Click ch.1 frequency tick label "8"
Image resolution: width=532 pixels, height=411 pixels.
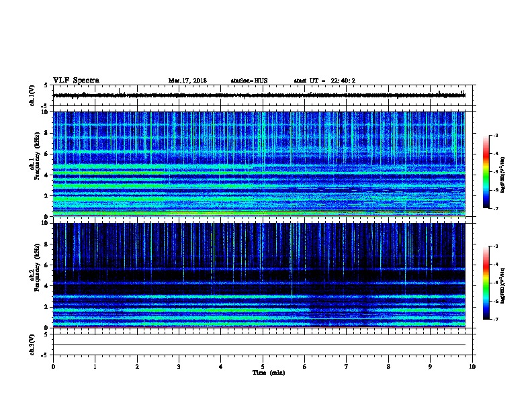47,133
